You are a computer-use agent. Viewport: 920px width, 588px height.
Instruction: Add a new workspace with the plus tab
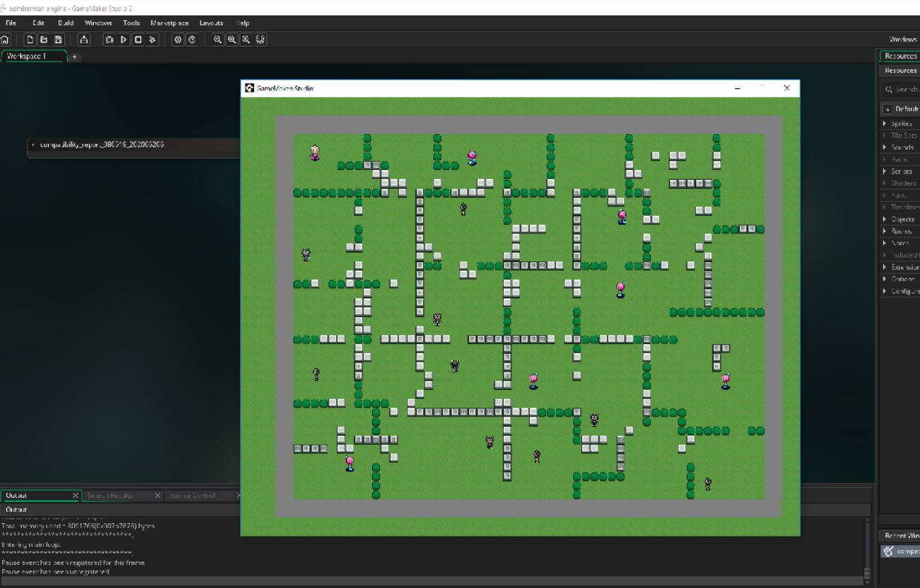[x=75, y=56]
